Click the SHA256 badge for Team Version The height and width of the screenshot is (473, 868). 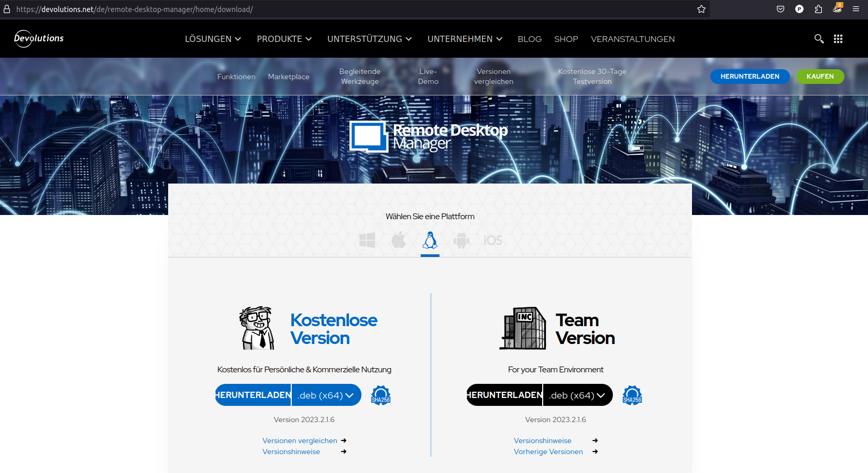(632, 395)
